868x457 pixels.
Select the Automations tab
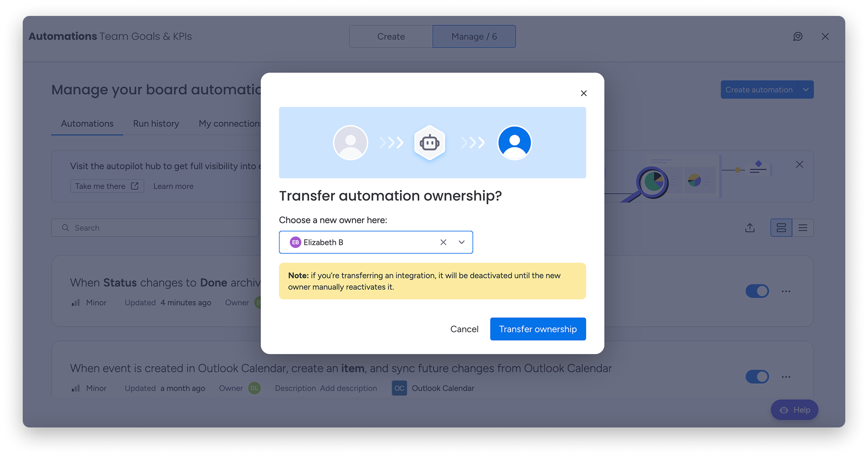pyautogui.click(x=87, y=124)
